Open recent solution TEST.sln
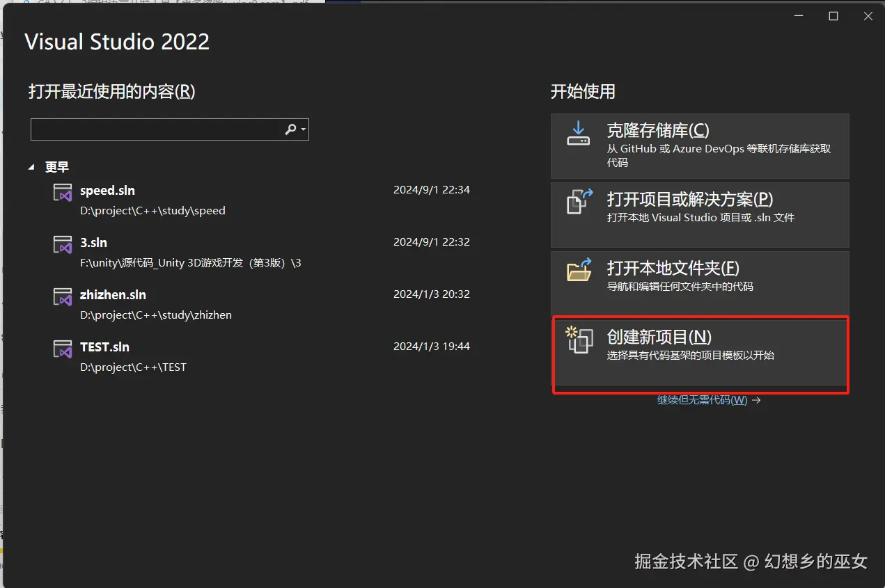Screen dimensions: 885x588 (262, 356)
